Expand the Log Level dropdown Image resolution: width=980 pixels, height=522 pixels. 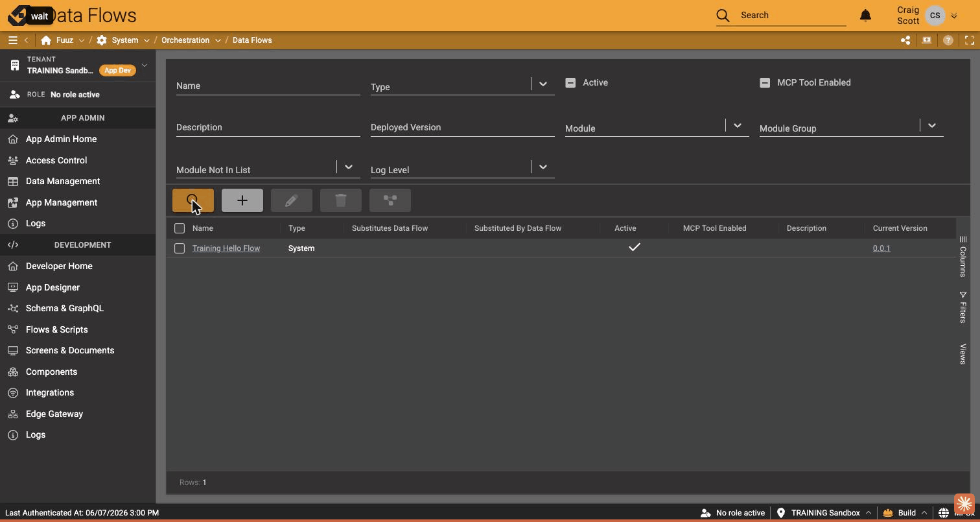coord(543,167)
